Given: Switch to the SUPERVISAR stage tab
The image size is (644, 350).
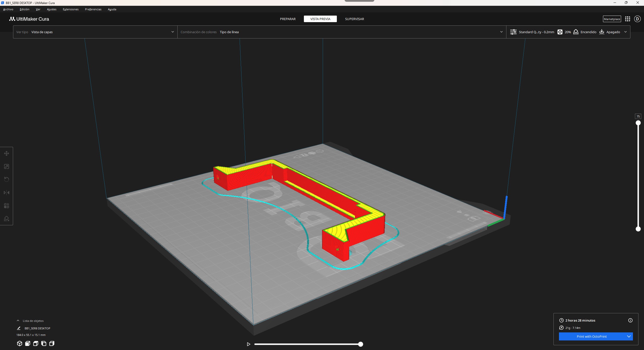Looking at the screenshot, I should click(354, 19).
